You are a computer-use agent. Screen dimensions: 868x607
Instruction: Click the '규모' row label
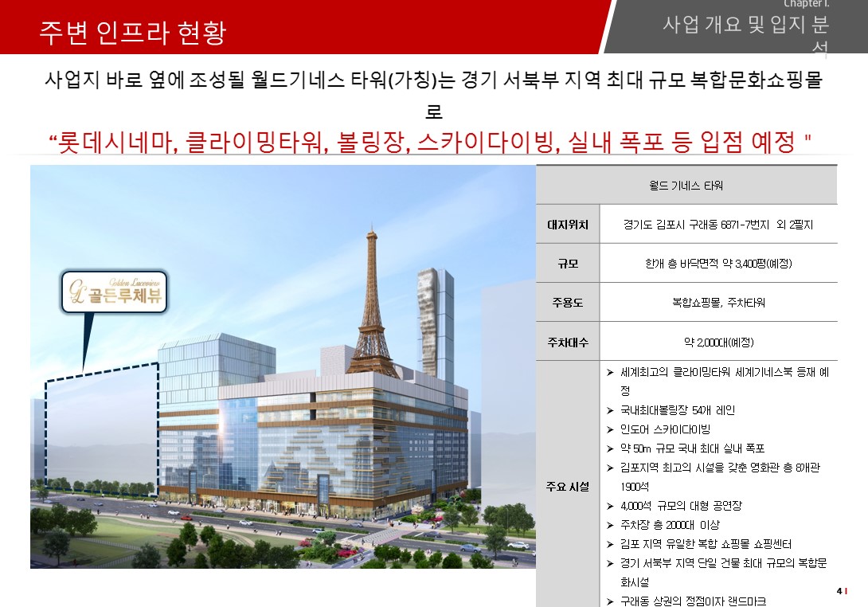point(568,263)
